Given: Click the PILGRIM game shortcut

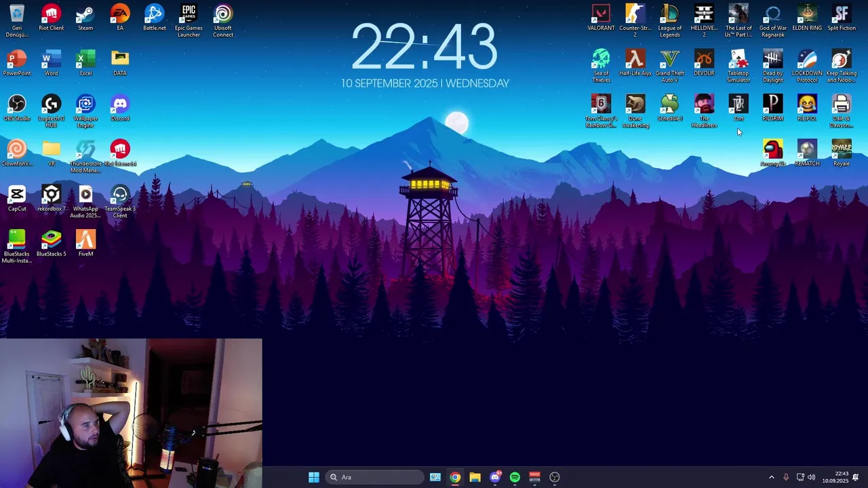Looking at the screenshot, I should tap(772, 108).
